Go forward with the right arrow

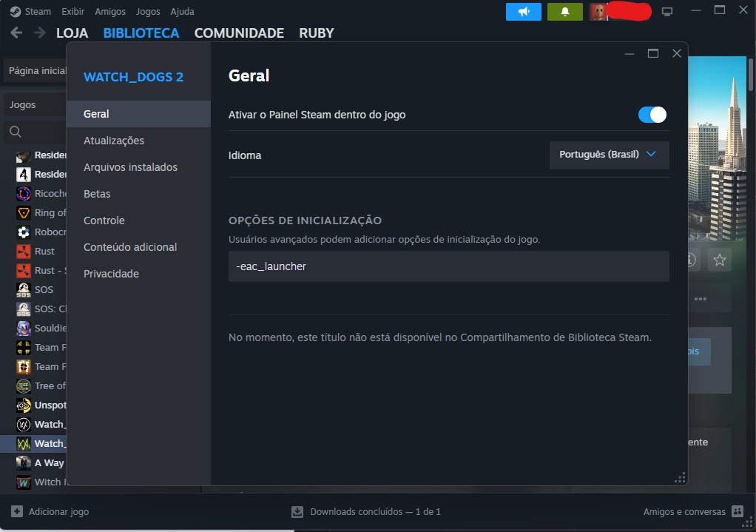[39, 33]
